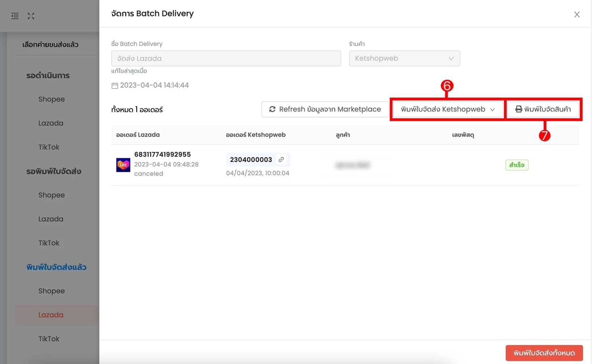Viewport: 592px width, 364px height.
Task: Click the 'อออเดอร์ Ketshopweb' column header
Action: coord(256,135)
